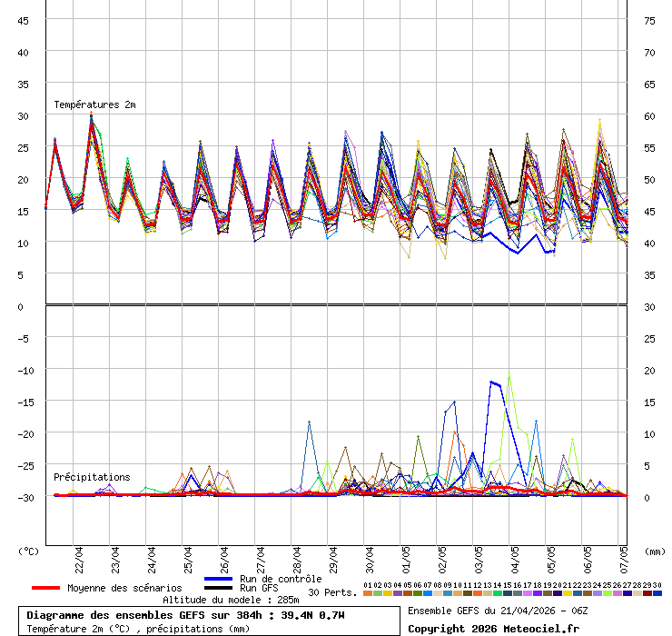Select perturbation 01 orange swatch
The image size is (672, 636).
pos(367,593)
